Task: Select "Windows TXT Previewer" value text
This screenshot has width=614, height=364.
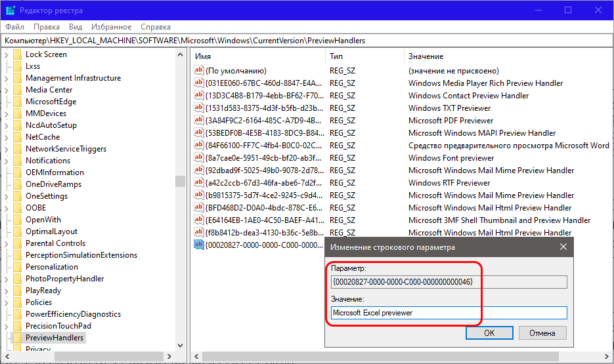Action: pyautogui.click(x=449, y=108)
